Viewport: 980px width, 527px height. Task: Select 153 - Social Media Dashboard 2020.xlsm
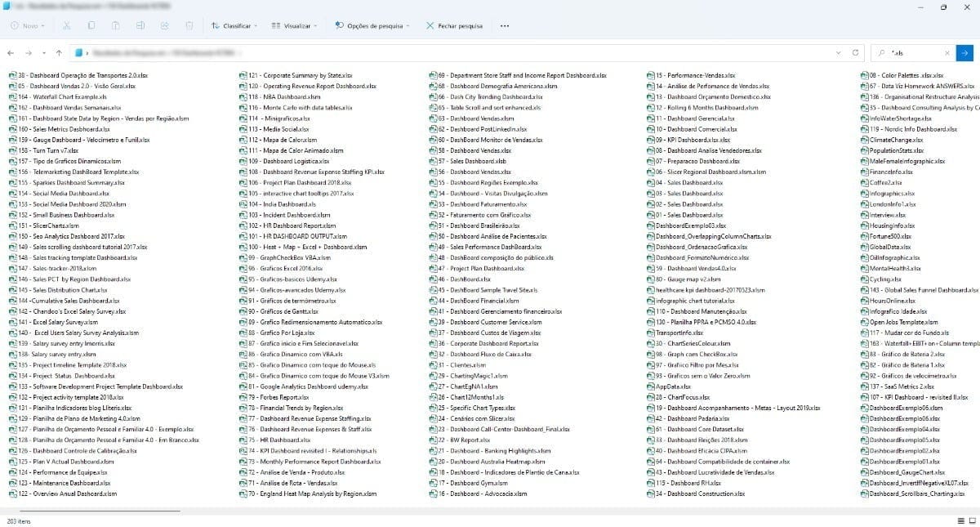tap(67, 204)
